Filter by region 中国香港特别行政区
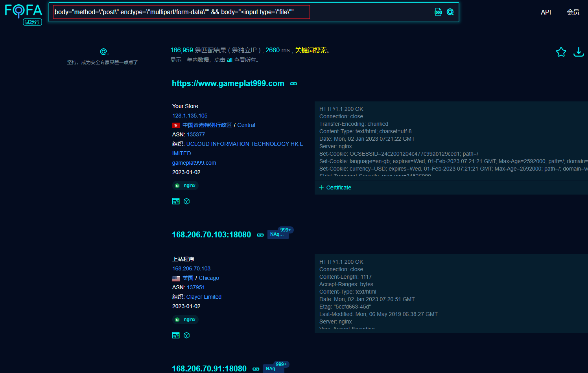The height and width of the screenshot is (373, 588). [x=207, y=125]
